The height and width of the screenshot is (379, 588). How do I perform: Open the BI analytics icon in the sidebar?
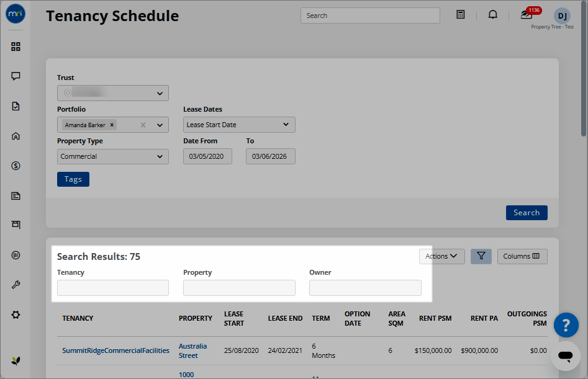click(16, 255)
